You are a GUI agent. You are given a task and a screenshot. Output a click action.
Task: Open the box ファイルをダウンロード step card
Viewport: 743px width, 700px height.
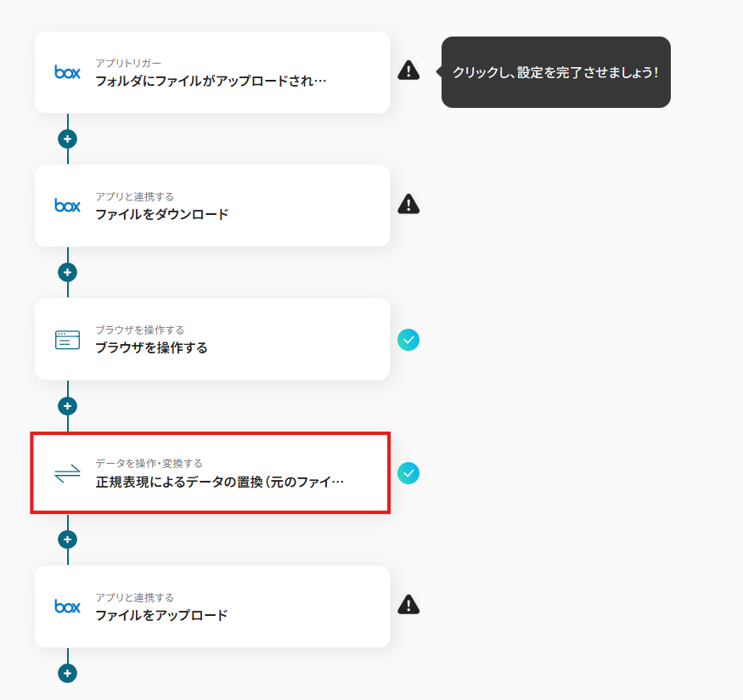point(212,206)
